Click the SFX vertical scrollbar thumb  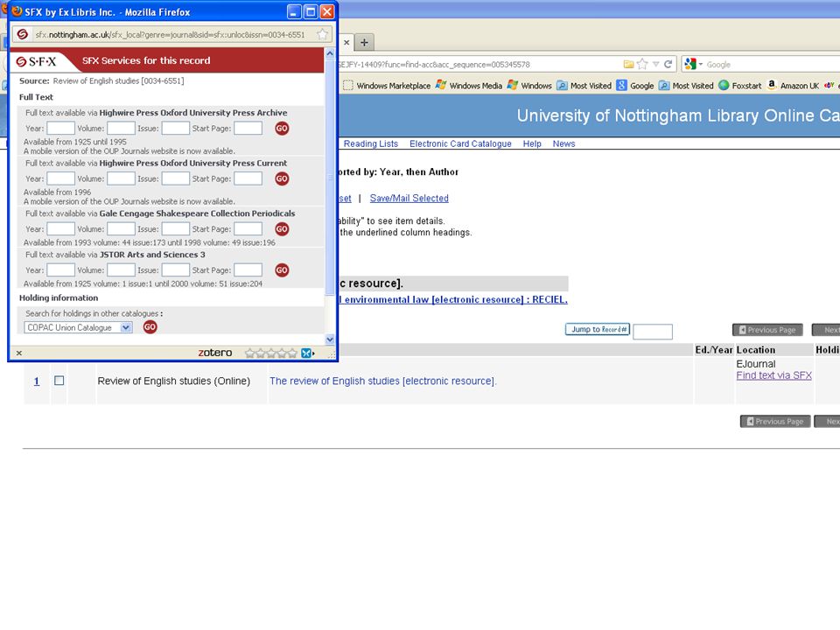[x=330, y=177]
